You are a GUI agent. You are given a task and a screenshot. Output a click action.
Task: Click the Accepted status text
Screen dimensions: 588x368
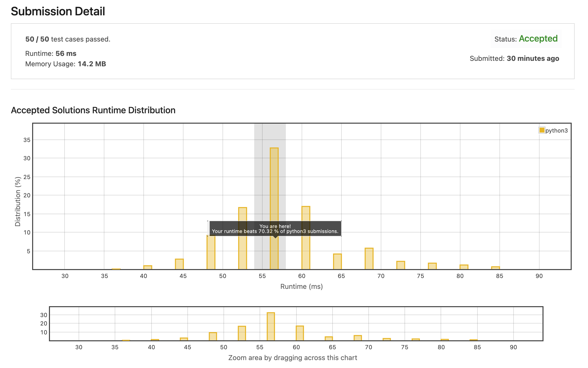[x=538, y=39]
